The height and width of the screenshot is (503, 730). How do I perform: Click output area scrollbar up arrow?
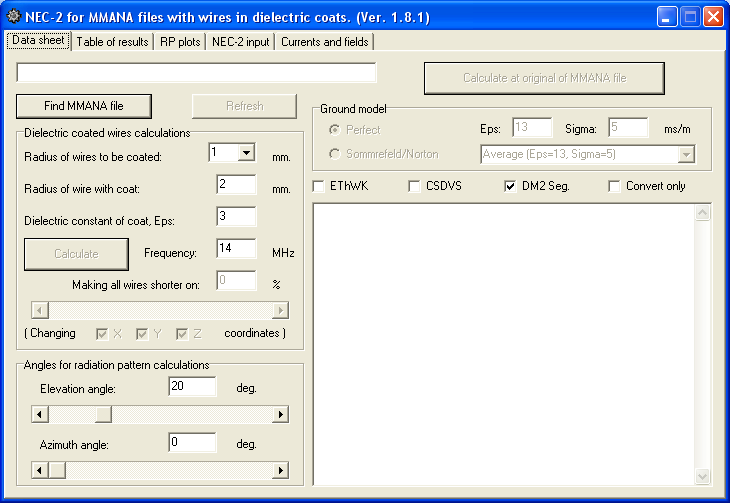(703, 213)
